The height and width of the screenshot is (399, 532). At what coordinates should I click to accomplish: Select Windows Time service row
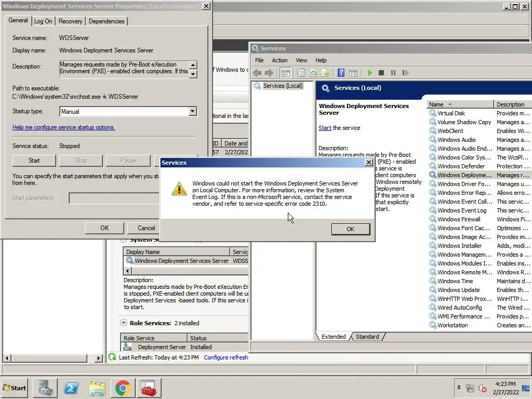tap(479, 281)
